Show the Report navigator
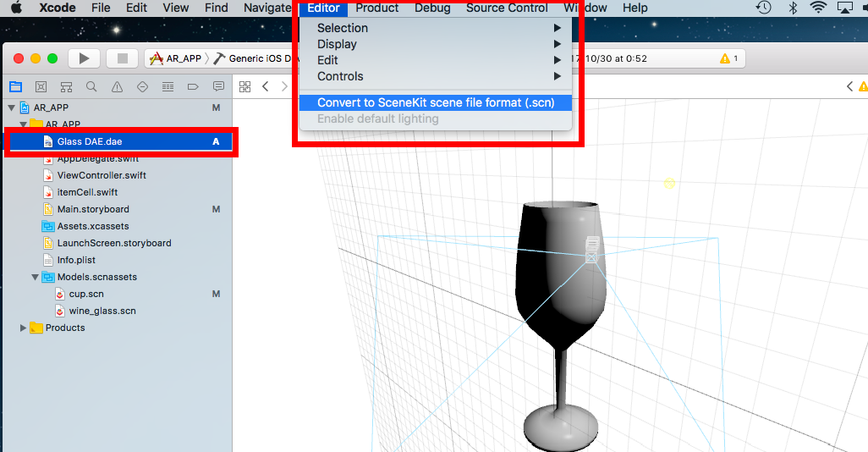The width and height of the screenshot is (868, 452). (218, 86)
